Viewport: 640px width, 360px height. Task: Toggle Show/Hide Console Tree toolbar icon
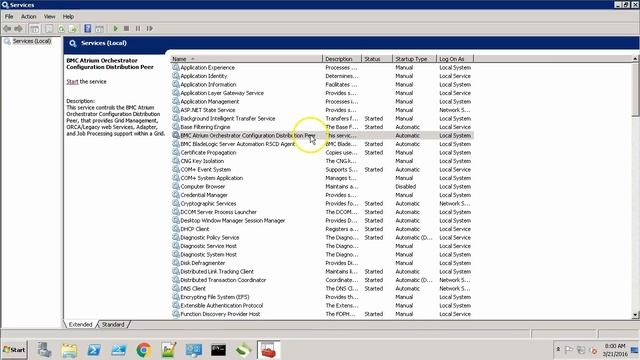pyautogui.click(x=35, y=29)
